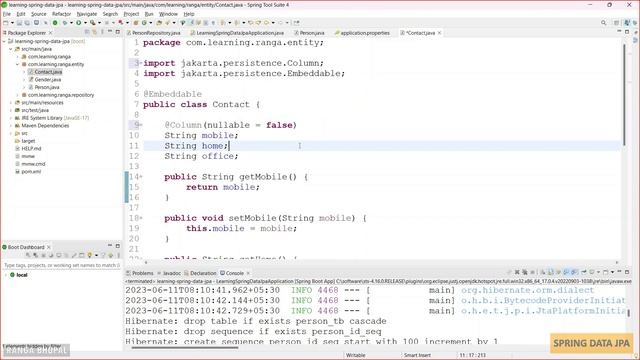Click the New Java Class toolbar icon
This screenshot has width=640, height=360.
coord(144,23)
